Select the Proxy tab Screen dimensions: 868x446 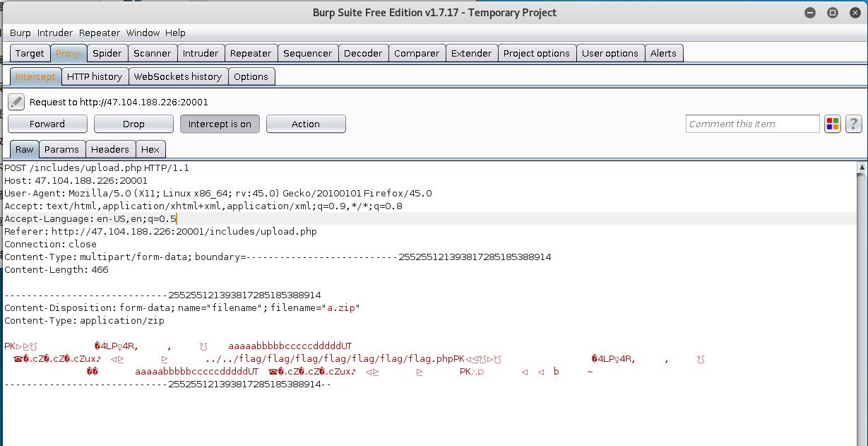69,53
